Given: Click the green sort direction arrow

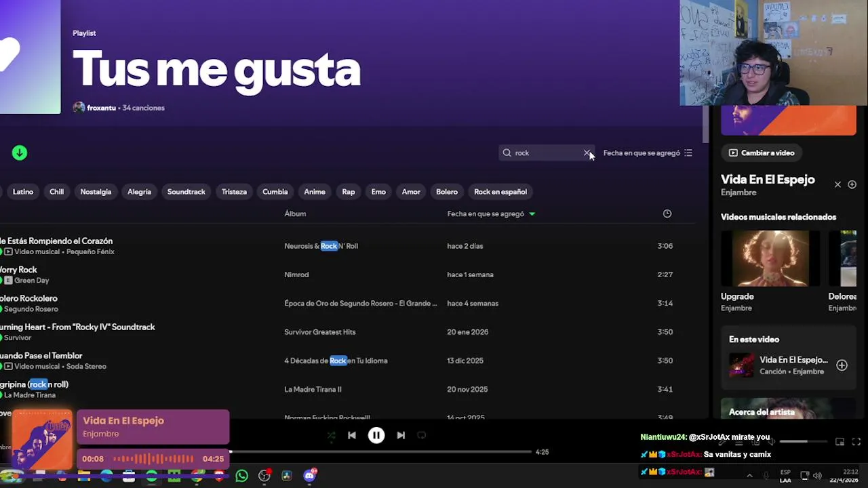Looking at the screenshot, I should click(532, 214).
